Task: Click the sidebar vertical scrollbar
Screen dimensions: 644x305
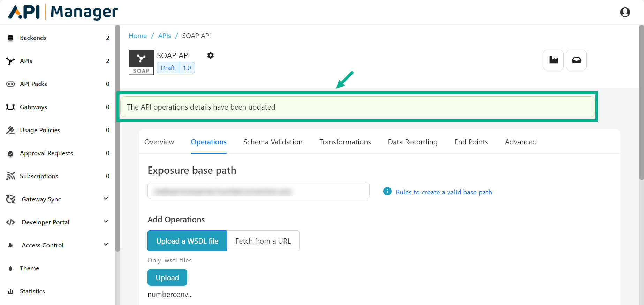Action: [x=118, y=140]
